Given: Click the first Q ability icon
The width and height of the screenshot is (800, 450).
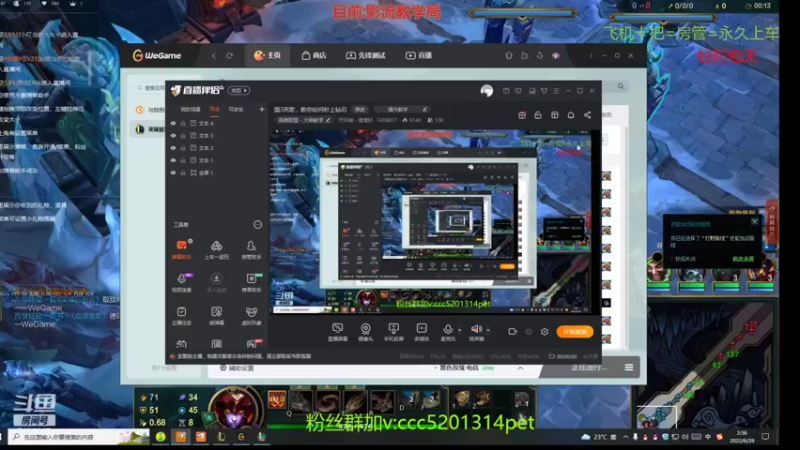Looking at the screenshot, I should click(300, 401).
